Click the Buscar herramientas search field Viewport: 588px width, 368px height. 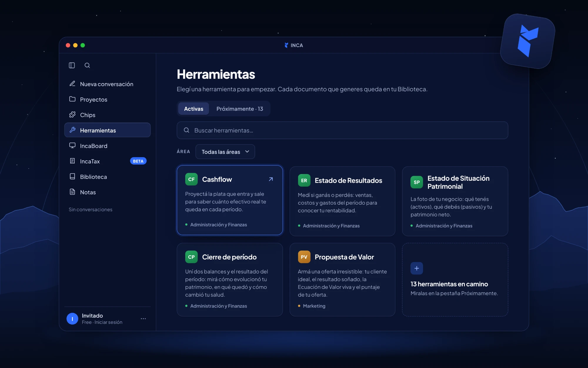pos(342,130)
